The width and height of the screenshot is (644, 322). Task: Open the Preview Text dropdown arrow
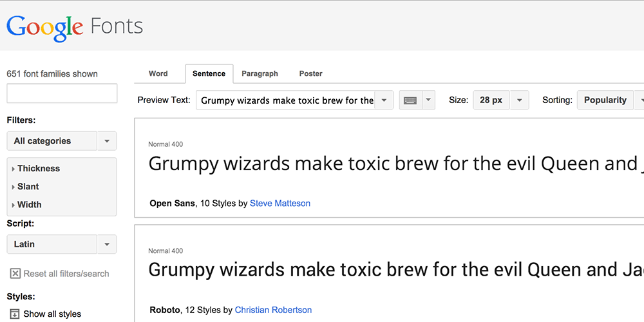pos(384,100)
